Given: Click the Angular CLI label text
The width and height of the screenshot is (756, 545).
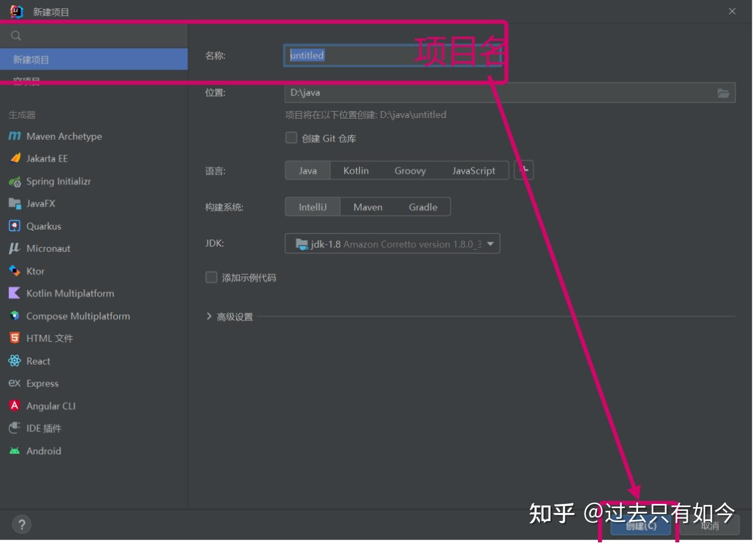Looking at the screenshot, I should (51, 406).
